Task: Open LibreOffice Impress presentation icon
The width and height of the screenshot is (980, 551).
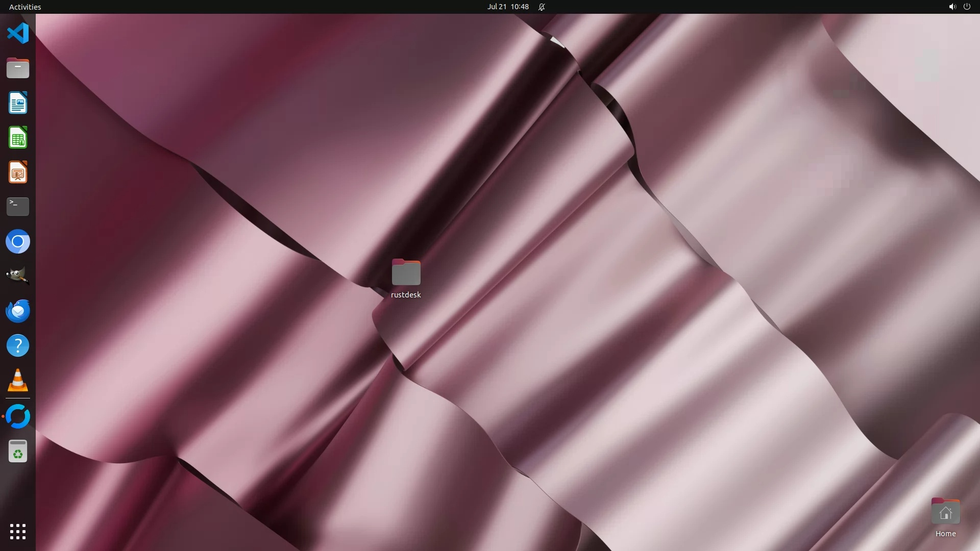Action: click(x=18, y=172)
